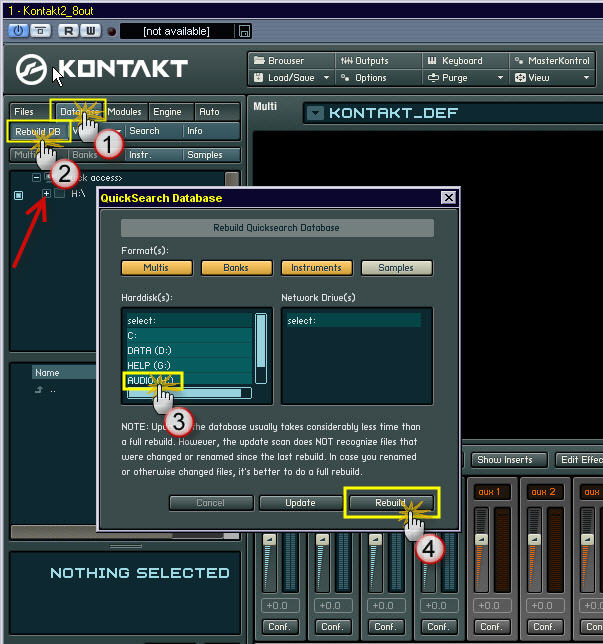Open the Outputs mixer button
The width and height of the screenshot is (603, 644).
coord(379,61)
